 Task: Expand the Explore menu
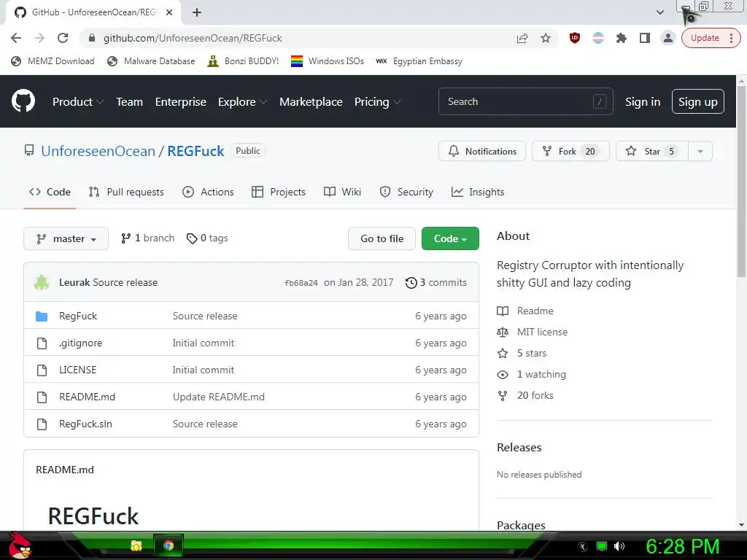pos(242,102)
